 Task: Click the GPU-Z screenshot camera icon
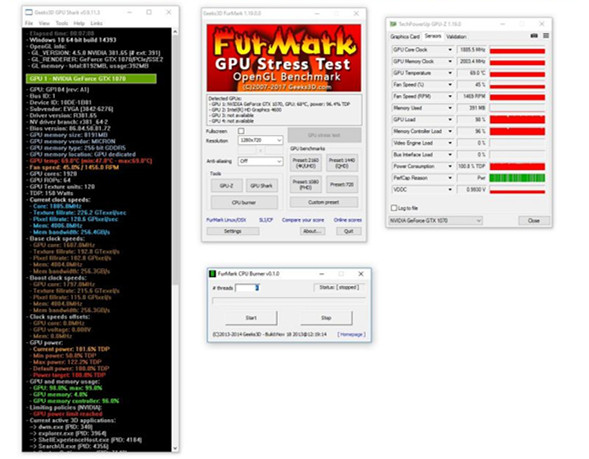click(534, 36)
